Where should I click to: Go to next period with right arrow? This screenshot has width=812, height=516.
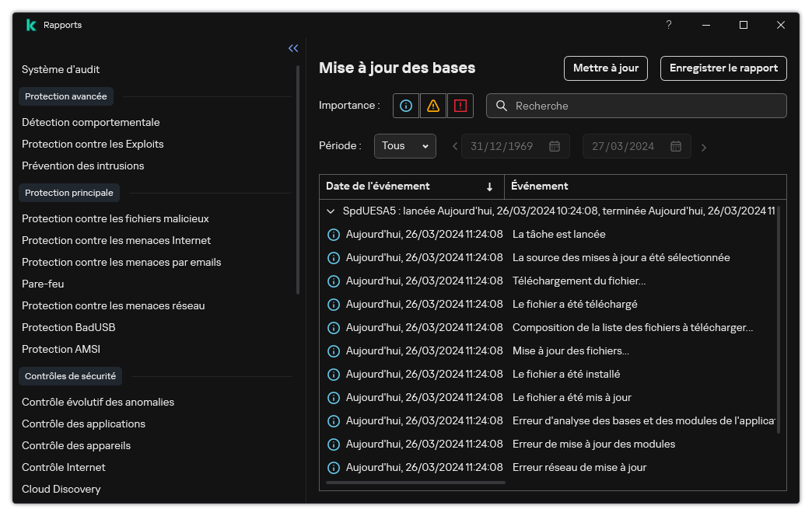[x=704, y=147]
